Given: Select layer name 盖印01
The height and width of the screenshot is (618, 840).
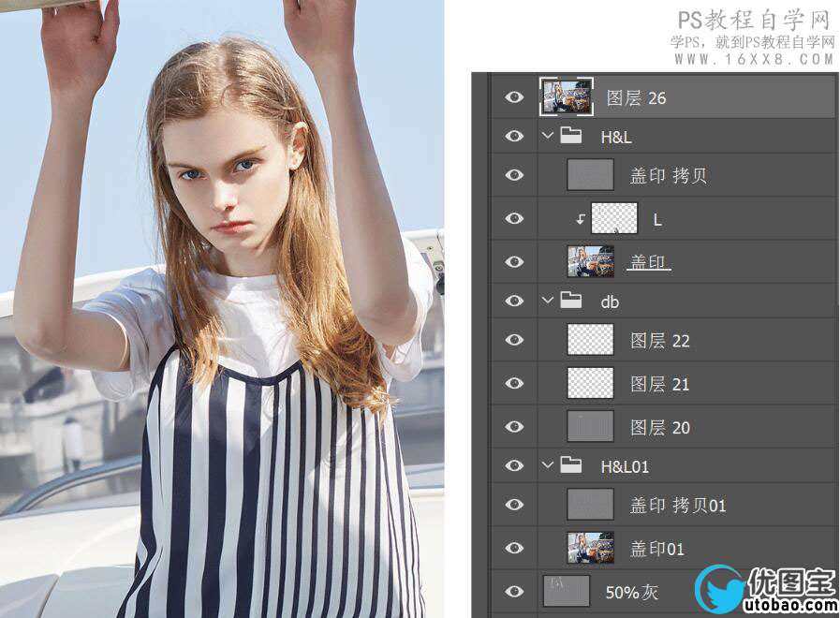Looking at the screenshot, I should [x=657, y=549].
